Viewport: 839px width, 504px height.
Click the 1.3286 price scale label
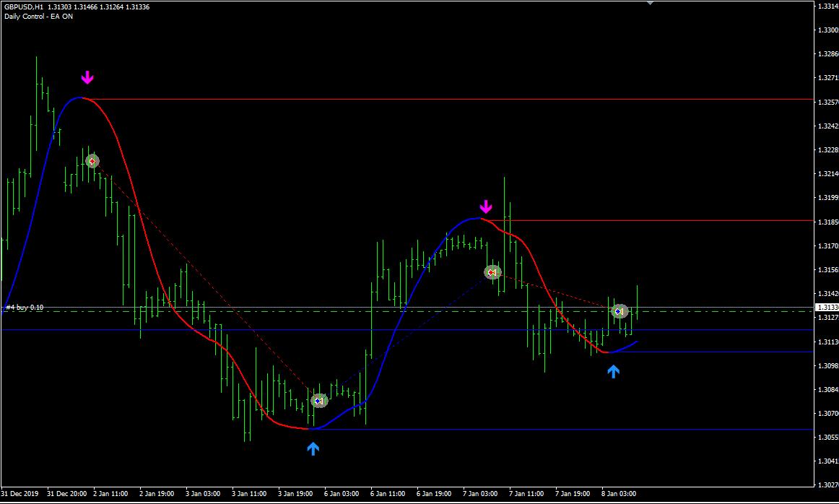pos(827,54)
